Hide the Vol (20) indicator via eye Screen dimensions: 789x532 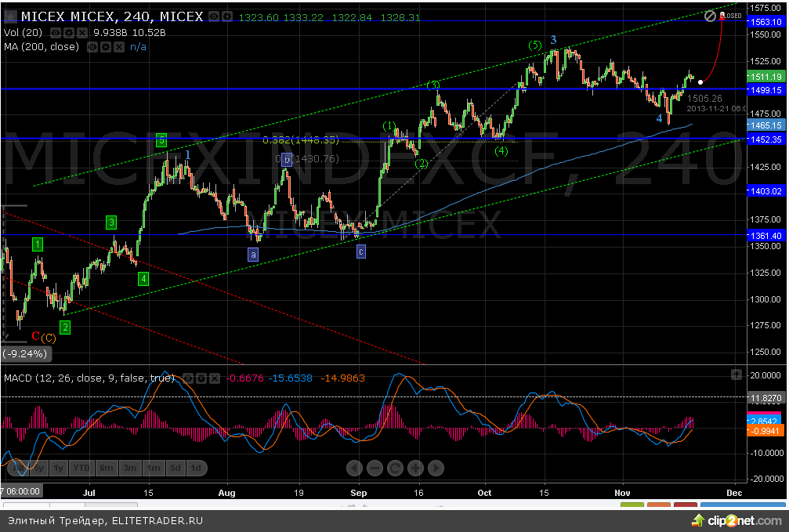coord(56,33)
